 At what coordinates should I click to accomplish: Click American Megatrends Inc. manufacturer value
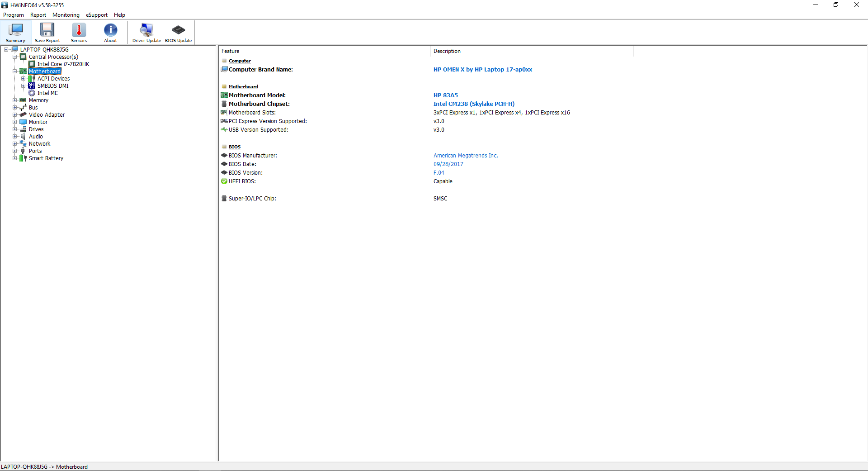[466, 156]
